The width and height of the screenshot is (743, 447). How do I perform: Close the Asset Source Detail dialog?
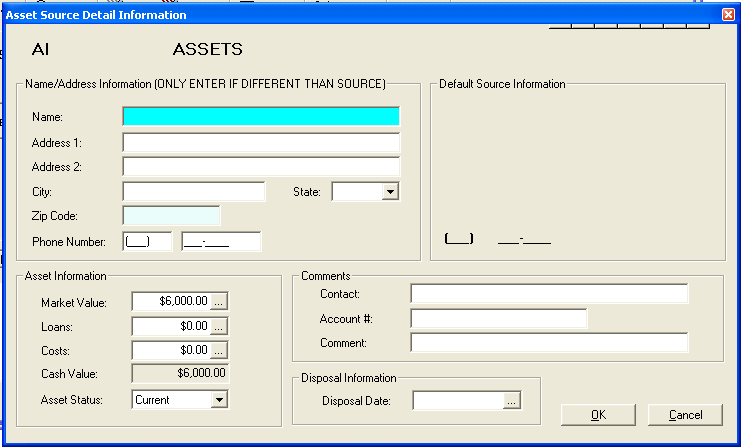728,15
